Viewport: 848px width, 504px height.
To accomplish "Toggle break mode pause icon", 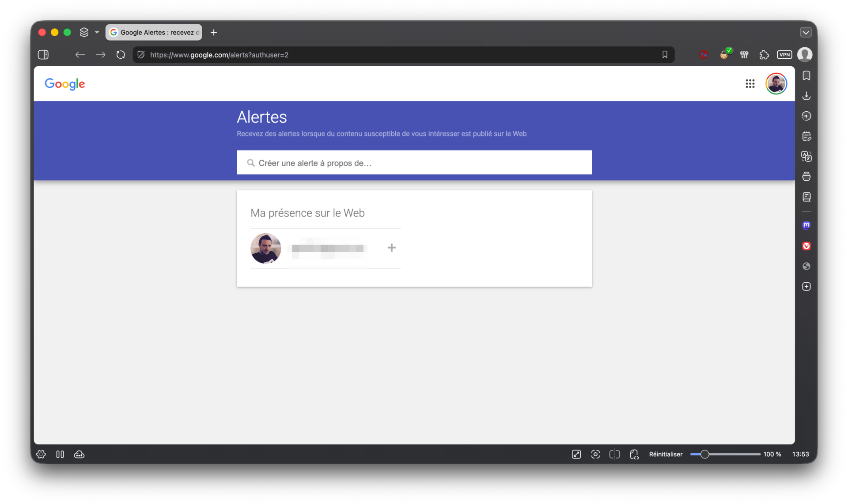I will tap(60, 455).
